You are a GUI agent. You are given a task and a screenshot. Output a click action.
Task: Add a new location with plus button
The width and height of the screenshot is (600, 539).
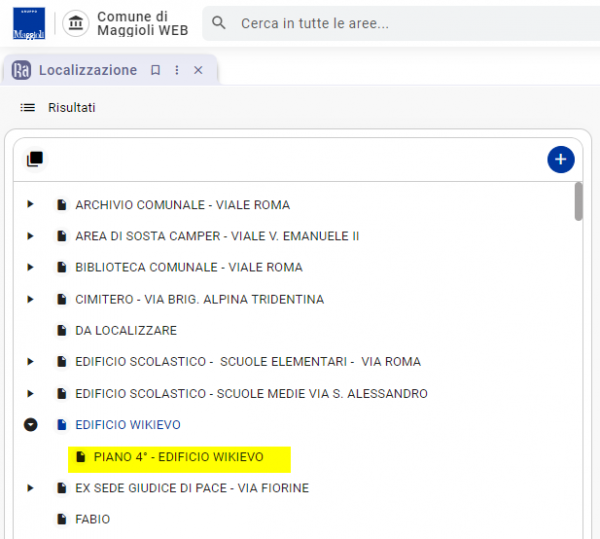click(x=561, y=159)
